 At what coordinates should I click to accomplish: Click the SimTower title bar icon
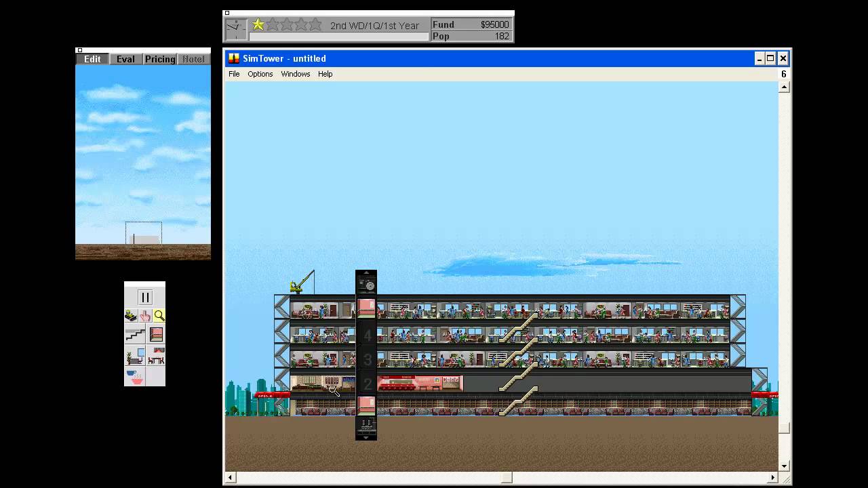234,58
